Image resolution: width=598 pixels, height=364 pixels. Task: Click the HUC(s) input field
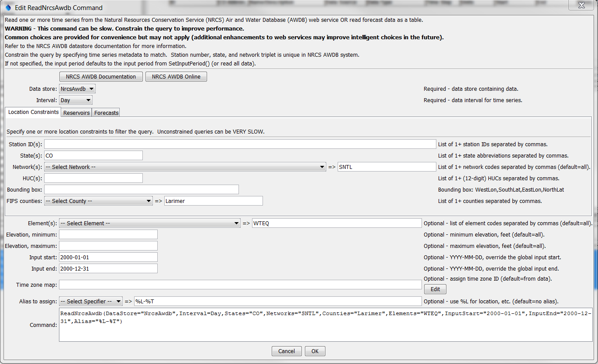[93, 178]
